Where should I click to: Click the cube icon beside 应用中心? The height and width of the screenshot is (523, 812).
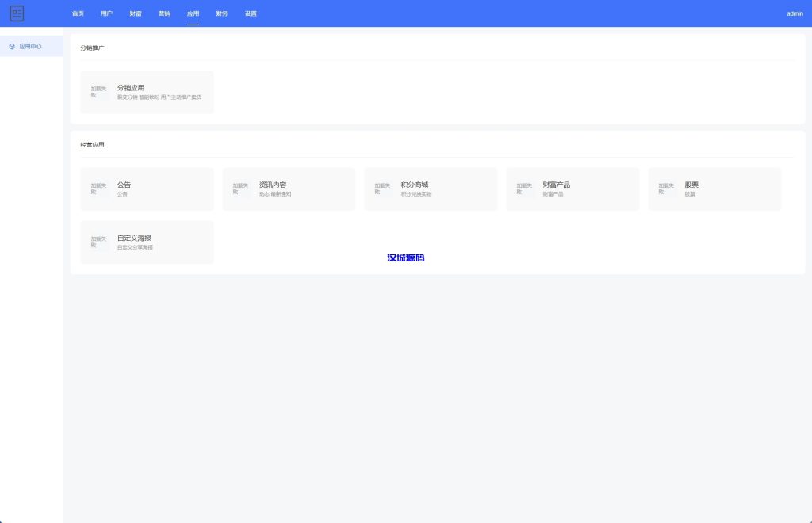pyautogui.click(x=12, y=47)
